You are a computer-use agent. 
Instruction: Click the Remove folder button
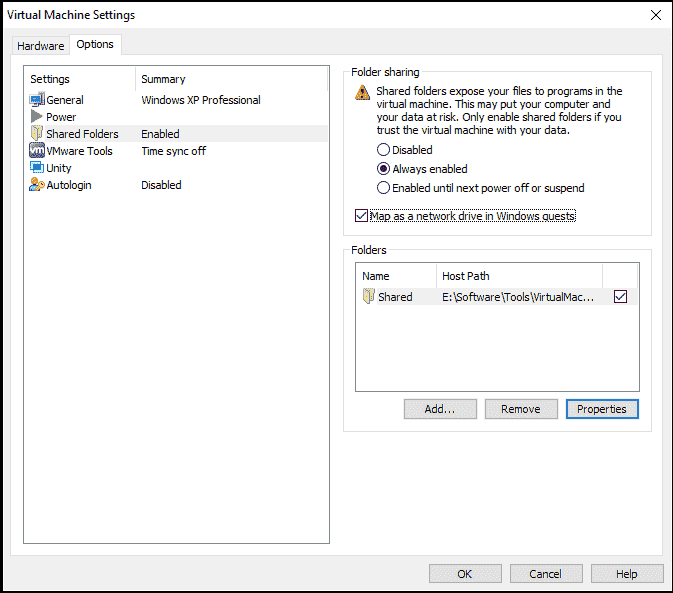pyautogui.click(x=521, y=409)
